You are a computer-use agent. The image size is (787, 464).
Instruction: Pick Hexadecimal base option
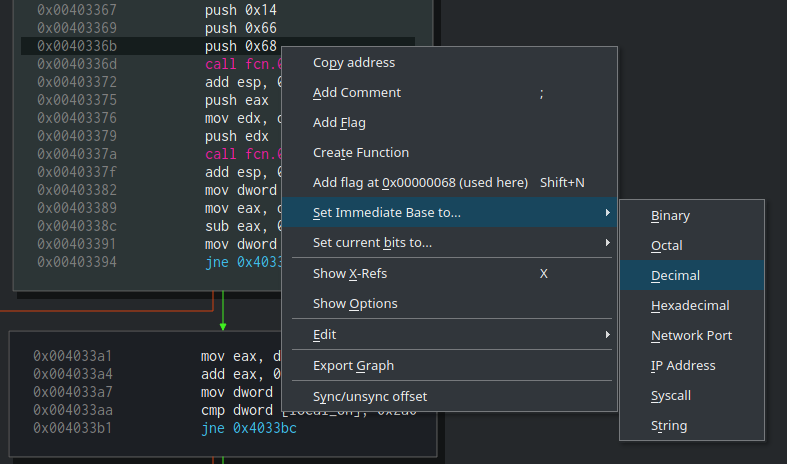point(690,305)
